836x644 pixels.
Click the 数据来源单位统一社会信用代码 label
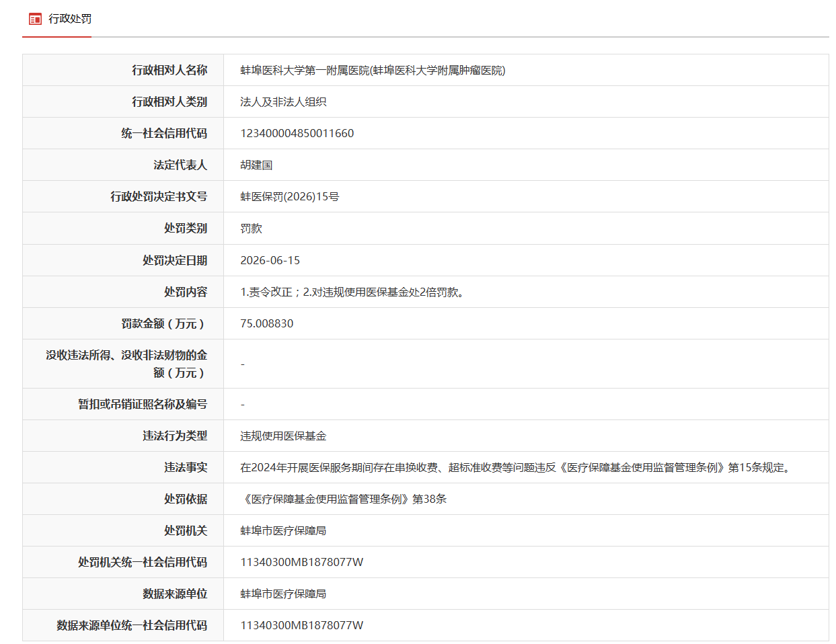pos(132,625)
